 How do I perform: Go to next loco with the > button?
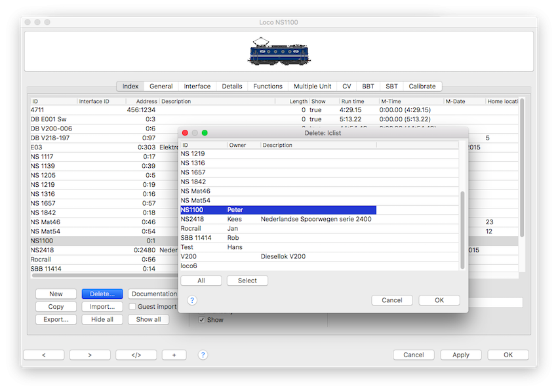(90, 355)
